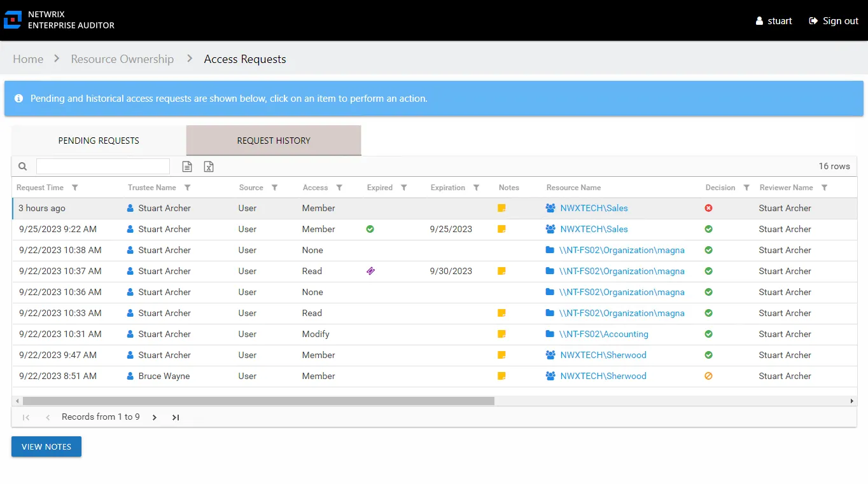Open NWXTECH\Sales on 9/25/2023 9:22 AM row
Image resolution: width=868 pixels, height=484 pixels.
(594, 229)
